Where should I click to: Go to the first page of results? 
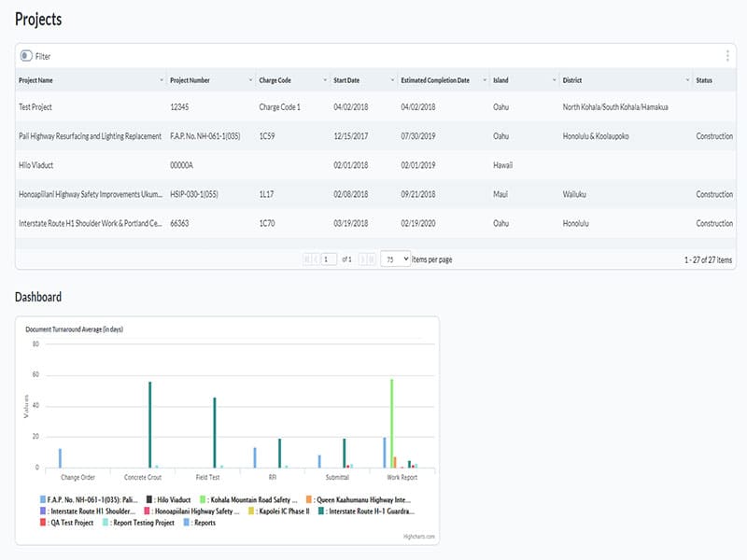tap(305, 259)
